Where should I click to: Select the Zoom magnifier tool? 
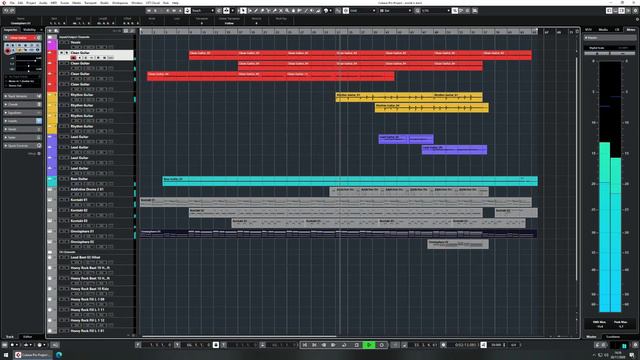pos(287,11)
